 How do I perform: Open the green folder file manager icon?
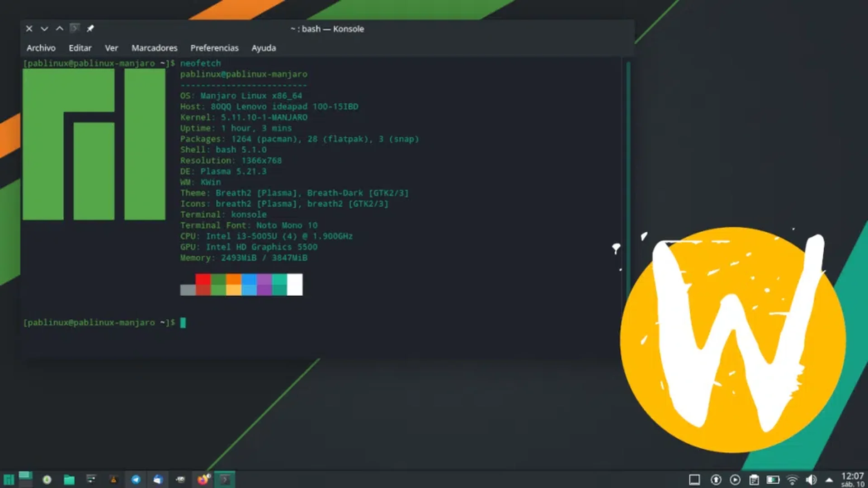click(69, 480)
